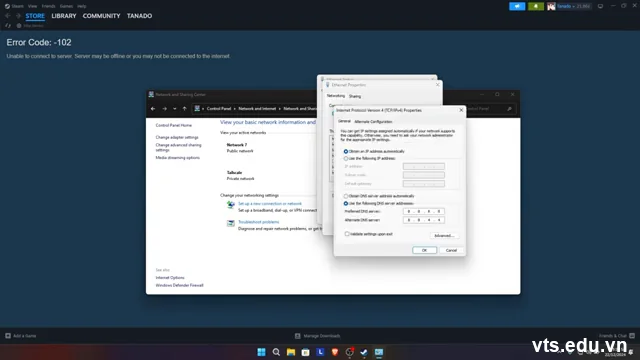The width and height of the screenshot is (640, 360).
Task: Select Use the following DNS server addresses
Action: 346,203
